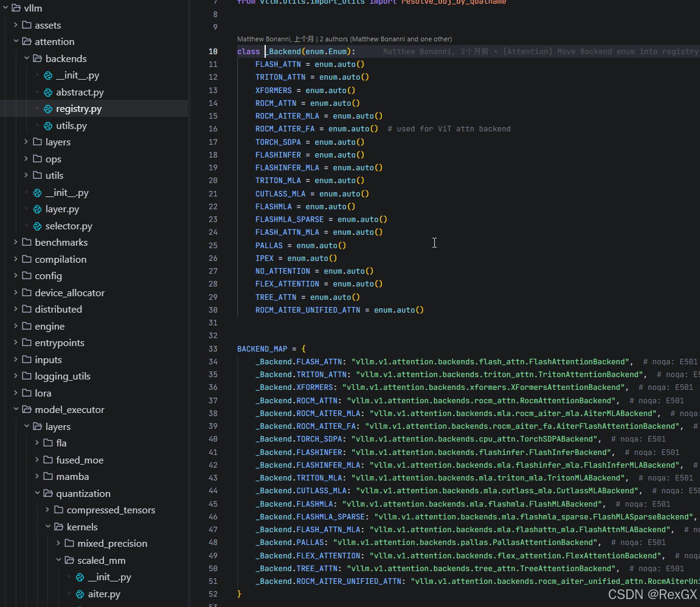Click BACKEND_MAP variable on line 33
Viewport: 700px width, 607px height.
(262, 349)
